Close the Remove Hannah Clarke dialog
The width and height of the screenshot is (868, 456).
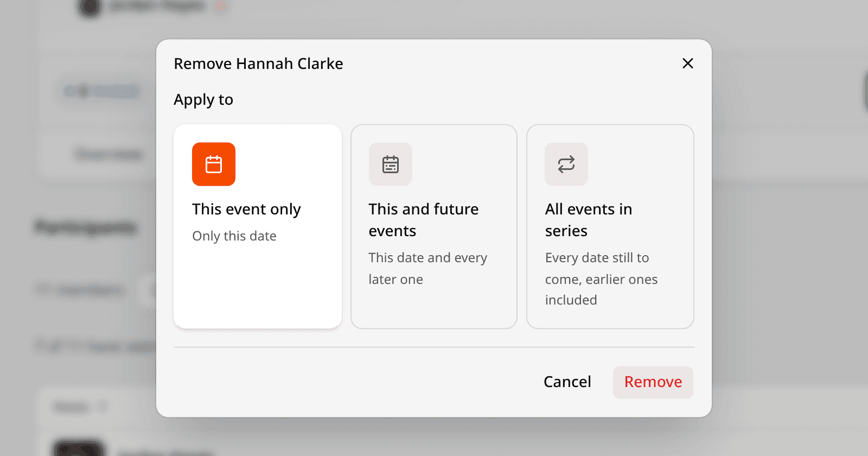[x=688, y=64]
